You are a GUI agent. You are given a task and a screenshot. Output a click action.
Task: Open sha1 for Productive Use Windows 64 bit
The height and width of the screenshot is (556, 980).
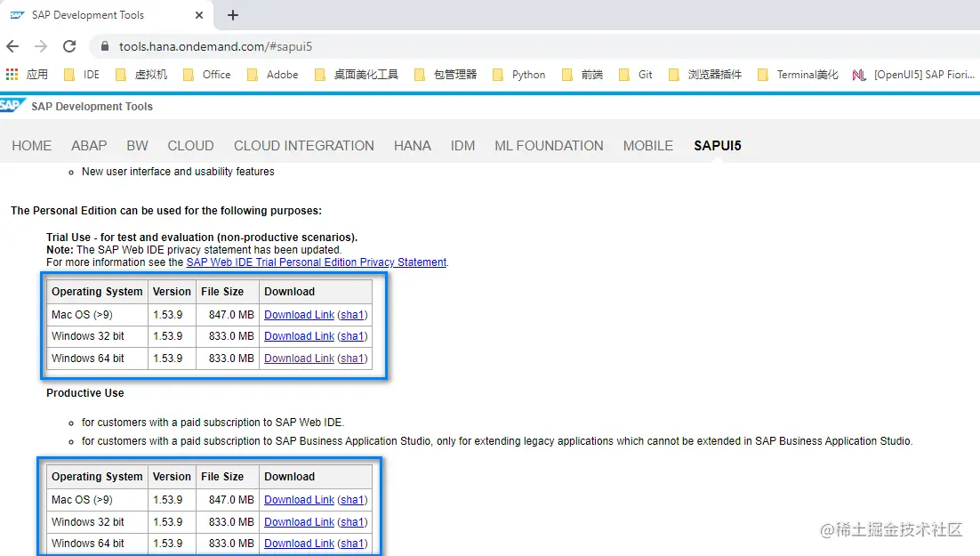click(352, 543)
